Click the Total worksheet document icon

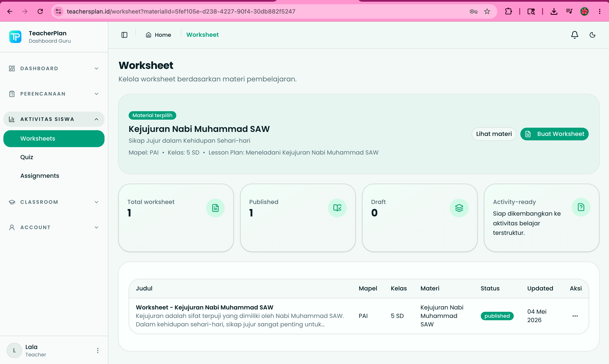(215, 208)
